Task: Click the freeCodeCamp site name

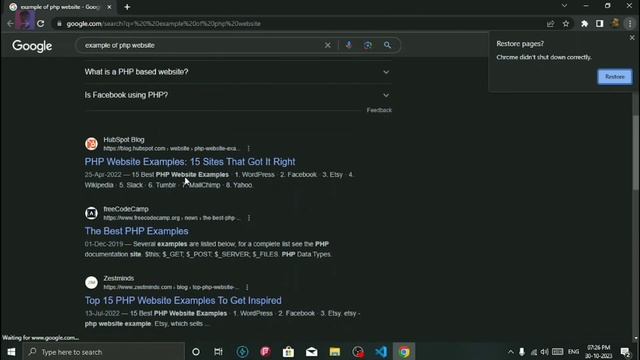Action: 126,209
